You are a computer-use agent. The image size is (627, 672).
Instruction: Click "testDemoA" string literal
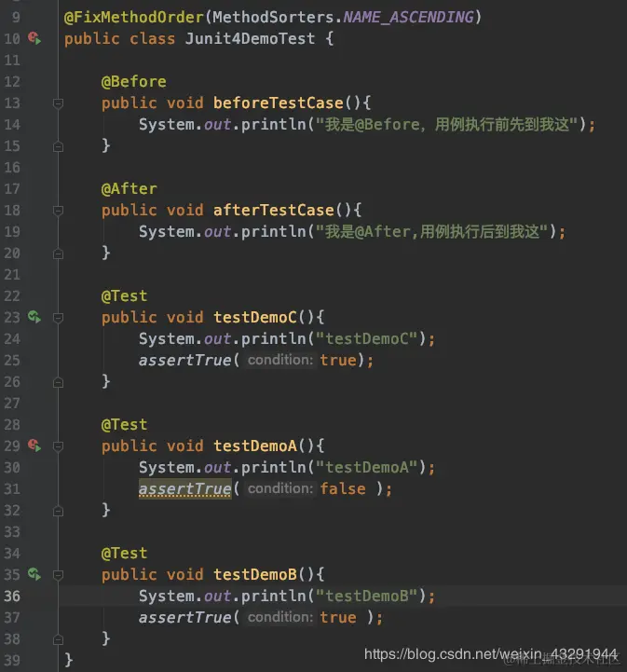(367, 467)
